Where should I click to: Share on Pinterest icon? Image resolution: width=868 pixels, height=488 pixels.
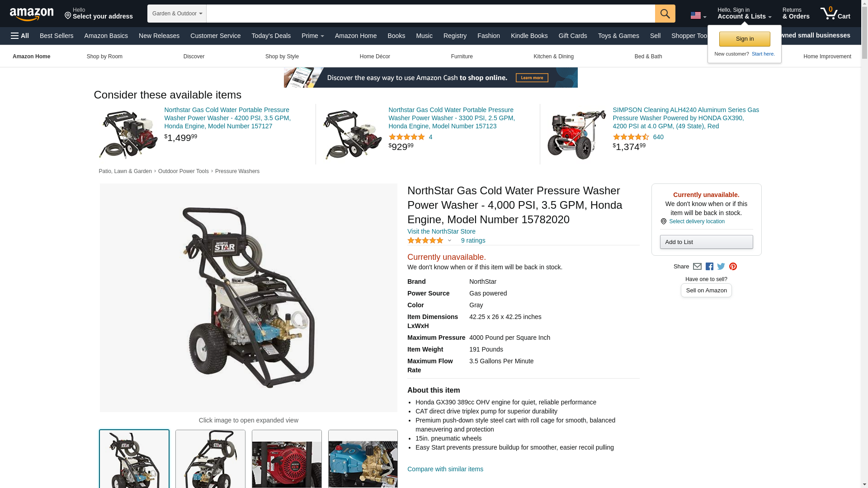(x=733, y=267)
